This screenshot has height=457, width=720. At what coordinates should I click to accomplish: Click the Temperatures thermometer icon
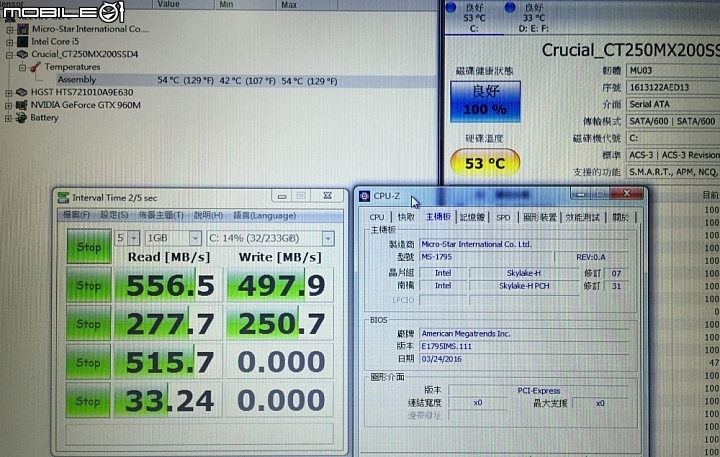click(35, 67)
